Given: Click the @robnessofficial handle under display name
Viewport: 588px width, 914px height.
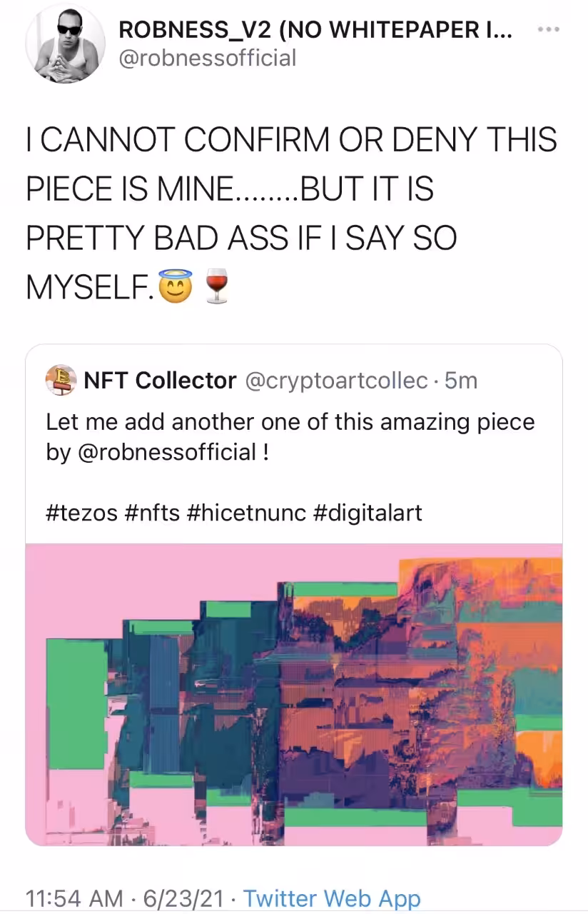Looking at the screenshot, I should [x=207, y=58].
